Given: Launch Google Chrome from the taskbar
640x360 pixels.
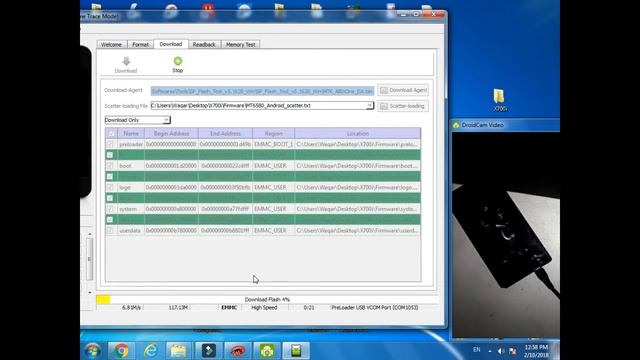Looking at the screenshot, I should (x=121, y=351).
